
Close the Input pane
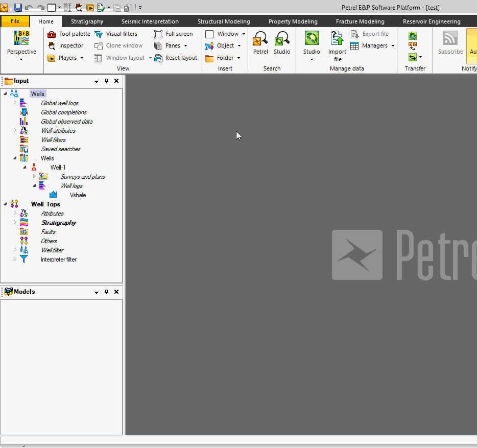tap(116, 81)
